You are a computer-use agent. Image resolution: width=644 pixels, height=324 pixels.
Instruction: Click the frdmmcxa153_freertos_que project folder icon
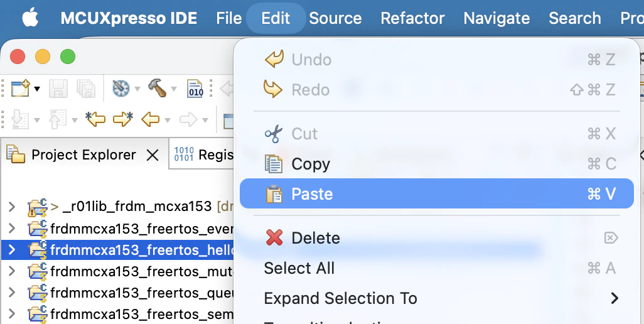38,293
